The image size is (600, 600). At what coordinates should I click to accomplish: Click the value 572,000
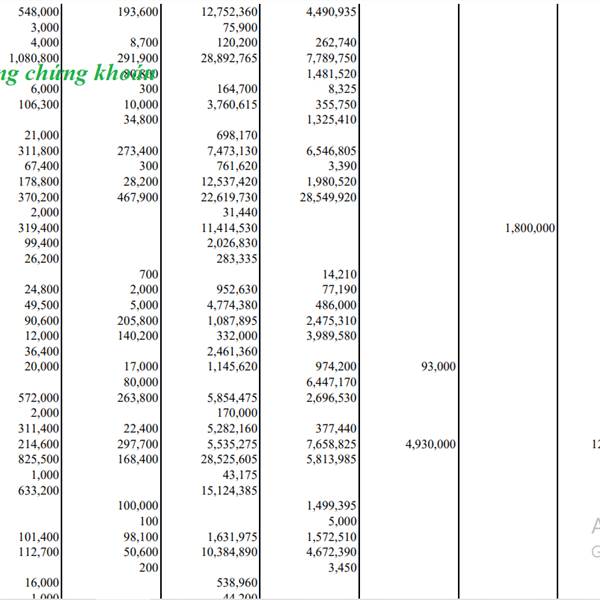click(39, 398)
